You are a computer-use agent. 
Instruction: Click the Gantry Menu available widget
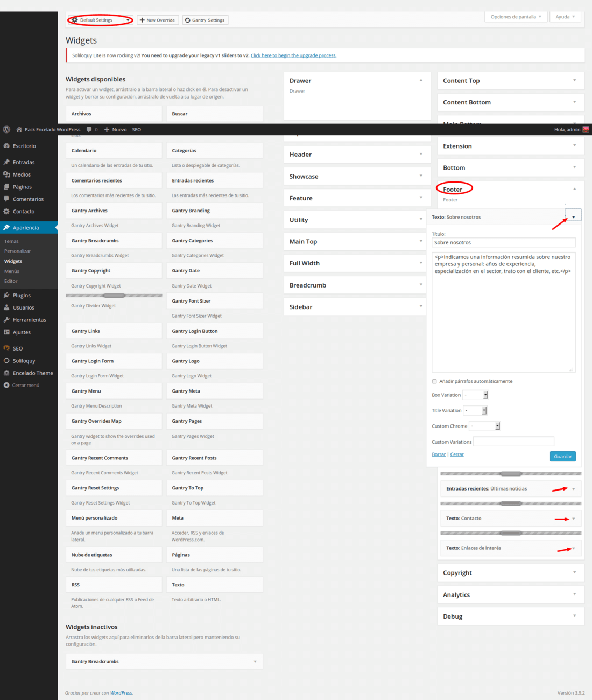click(x=114, y=391)
